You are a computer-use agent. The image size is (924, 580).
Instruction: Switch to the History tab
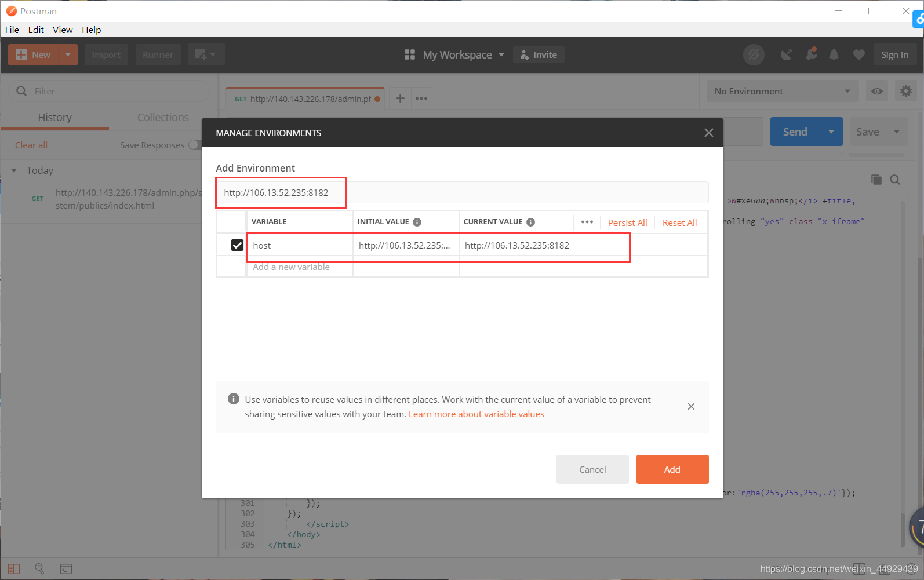coord(54,117)
